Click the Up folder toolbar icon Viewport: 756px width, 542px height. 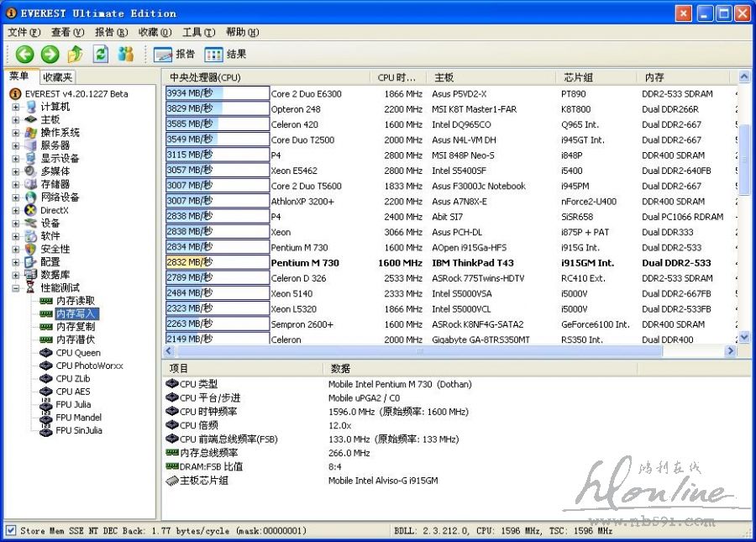click(x=76, y=55)
